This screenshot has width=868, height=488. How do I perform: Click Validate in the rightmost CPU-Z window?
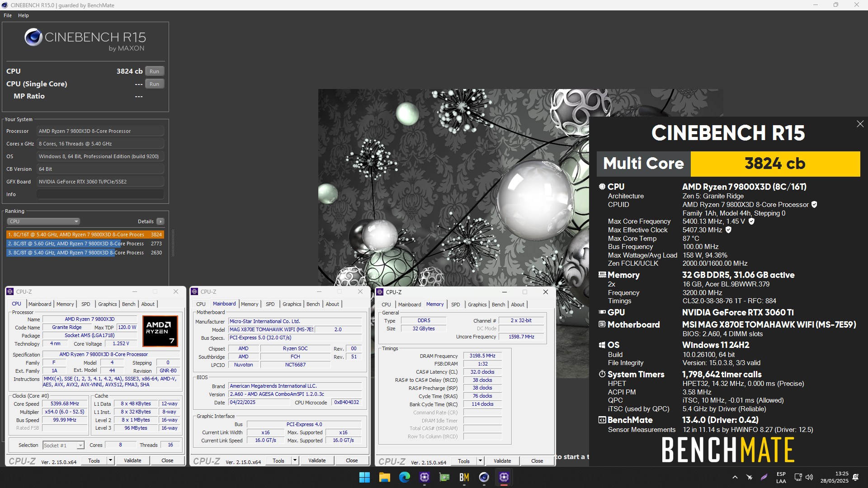coord(502,461)
